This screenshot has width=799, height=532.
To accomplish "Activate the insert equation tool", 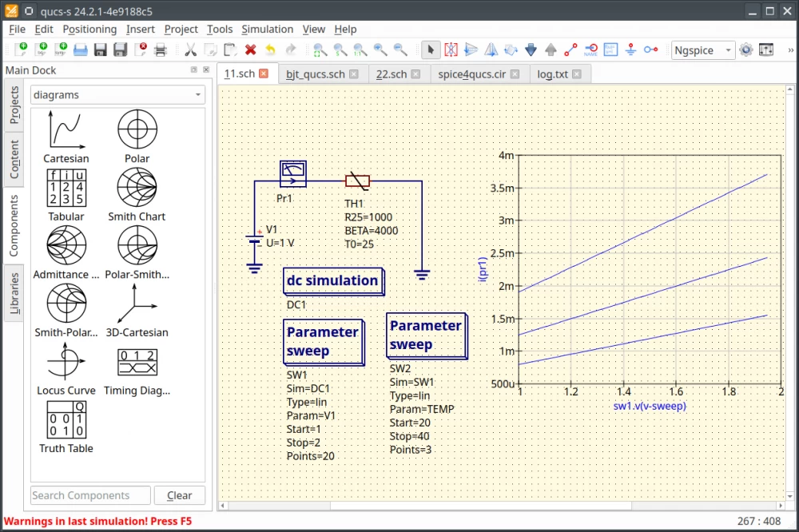I will point(610,50).
